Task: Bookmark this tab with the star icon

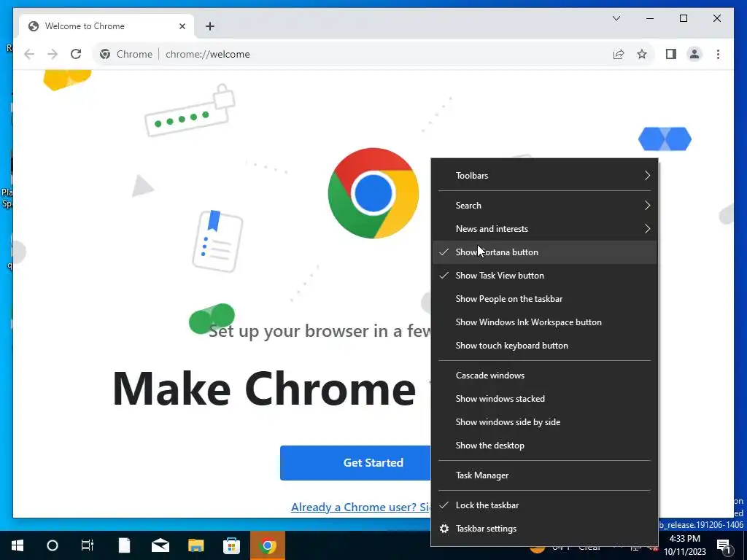Action: pos(642,54)
